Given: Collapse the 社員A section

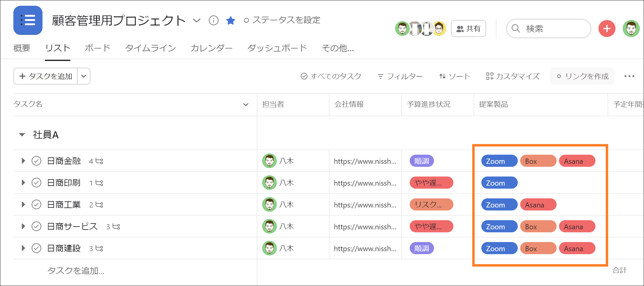Looking at the screenshot, I should pyautogui.click(x=22, y=135).
